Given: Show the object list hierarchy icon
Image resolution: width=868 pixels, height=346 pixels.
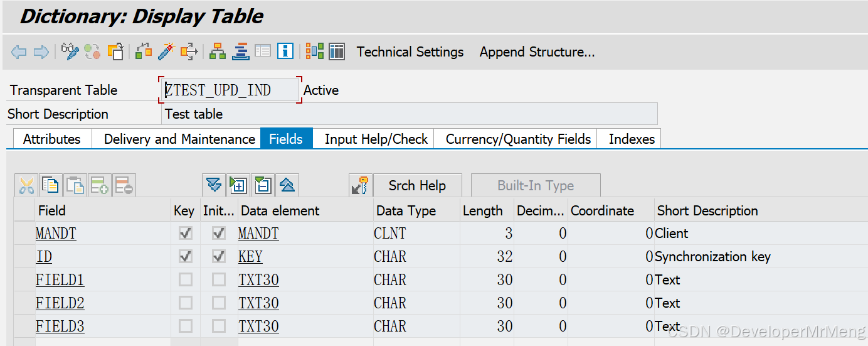Looking at the screenshot, I should 218,51.
